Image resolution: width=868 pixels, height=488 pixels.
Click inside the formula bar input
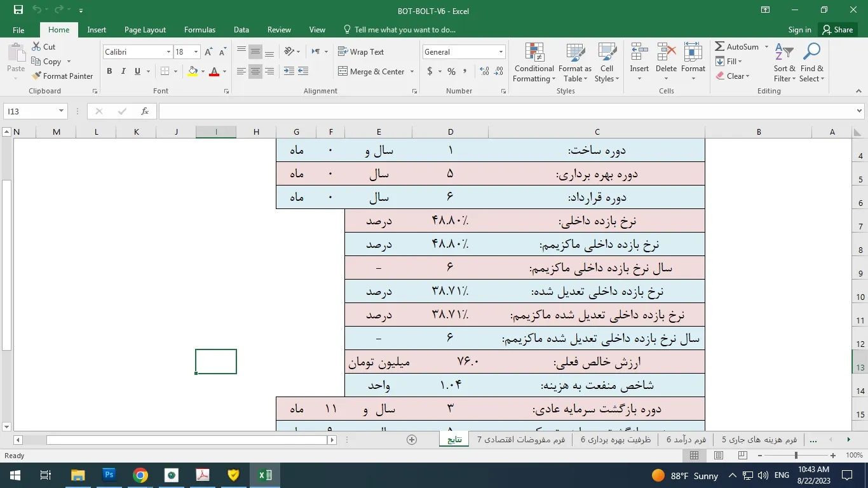[x=502, y=111]
